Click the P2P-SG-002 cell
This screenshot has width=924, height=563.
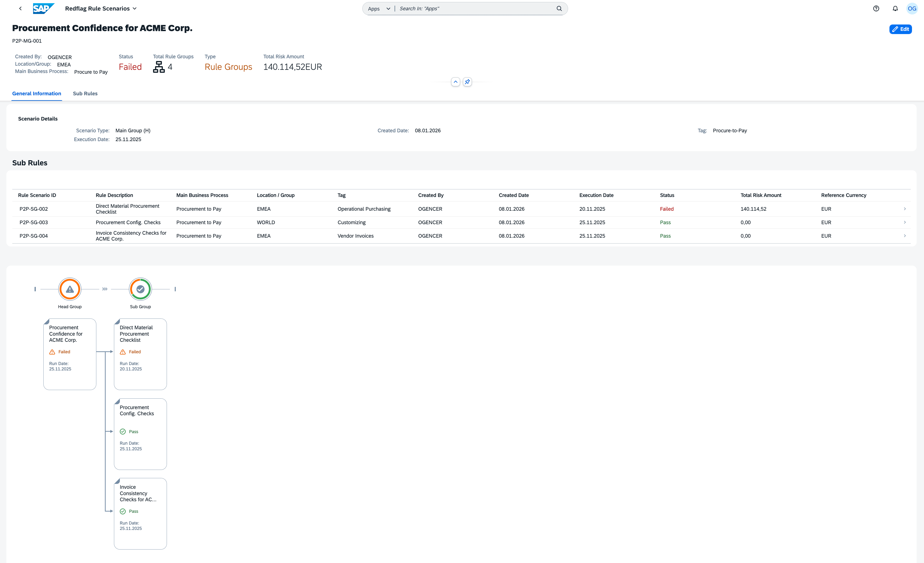(34, 209)
